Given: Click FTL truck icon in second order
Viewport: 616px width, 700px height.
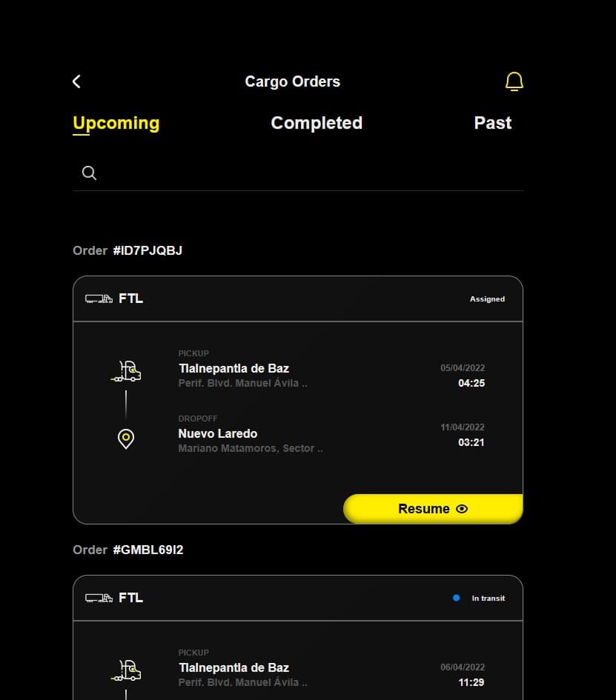Looking at the screenshot, I should pos(99,598).
